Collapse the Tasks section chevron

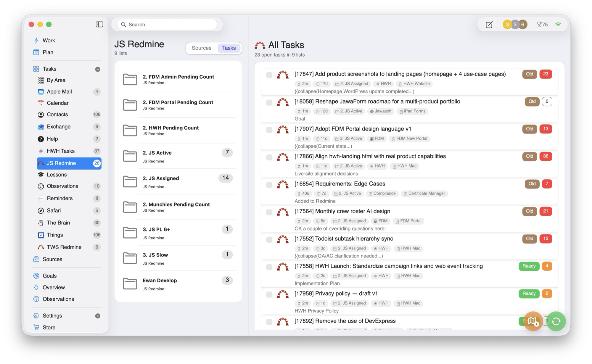tap(98, 69)
